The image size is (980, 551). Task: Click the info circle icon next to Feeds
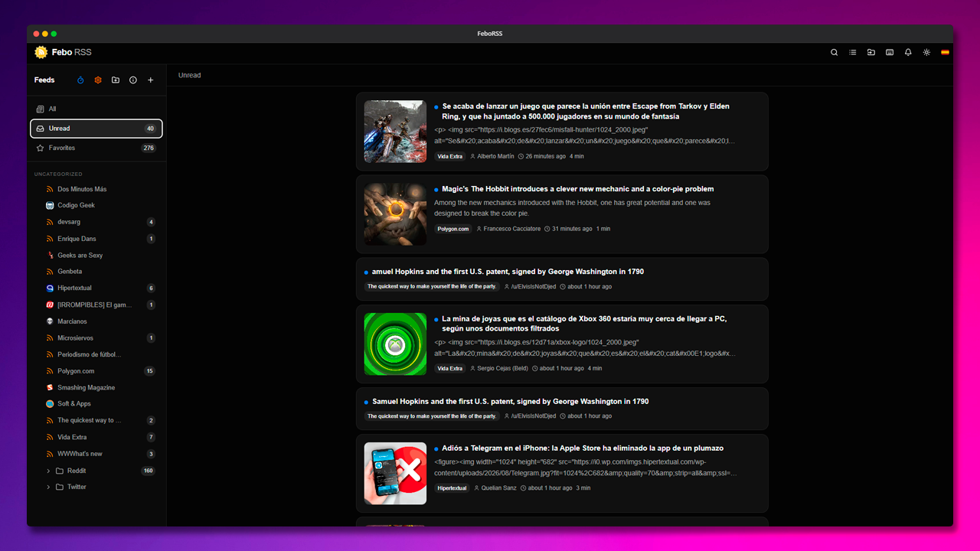[133, 80]
